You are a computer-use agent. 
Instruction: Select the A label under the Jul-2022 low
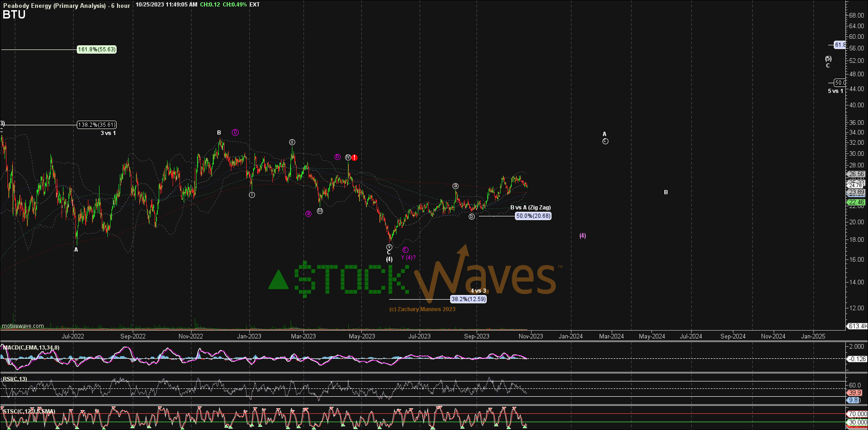point(76,250)
